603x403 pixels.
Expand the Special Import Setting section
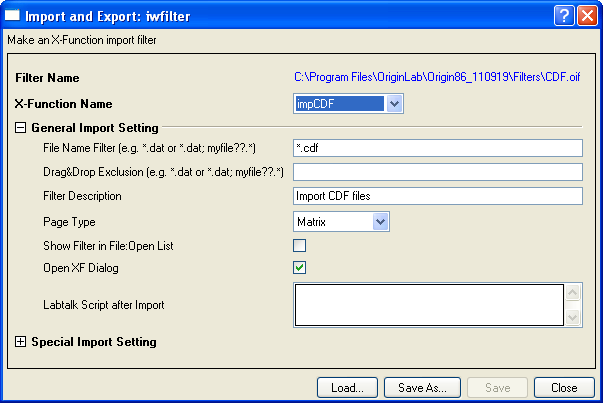coord(20,342)
